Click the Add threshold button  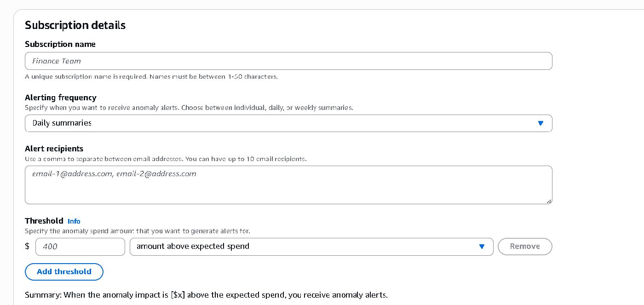[x=64, y=271]
